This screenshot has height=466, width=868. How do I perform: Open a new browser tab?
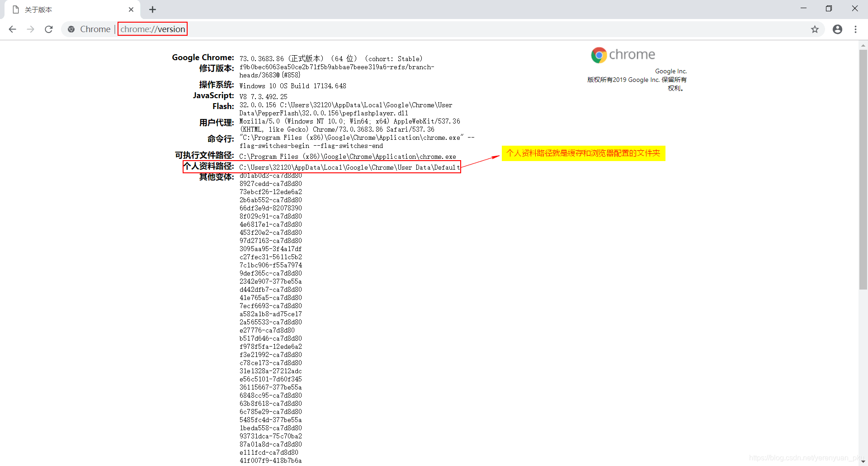152,9
